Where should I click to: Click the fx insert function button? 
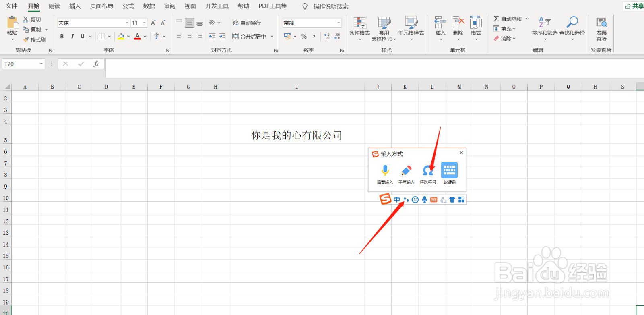point(96,64)
